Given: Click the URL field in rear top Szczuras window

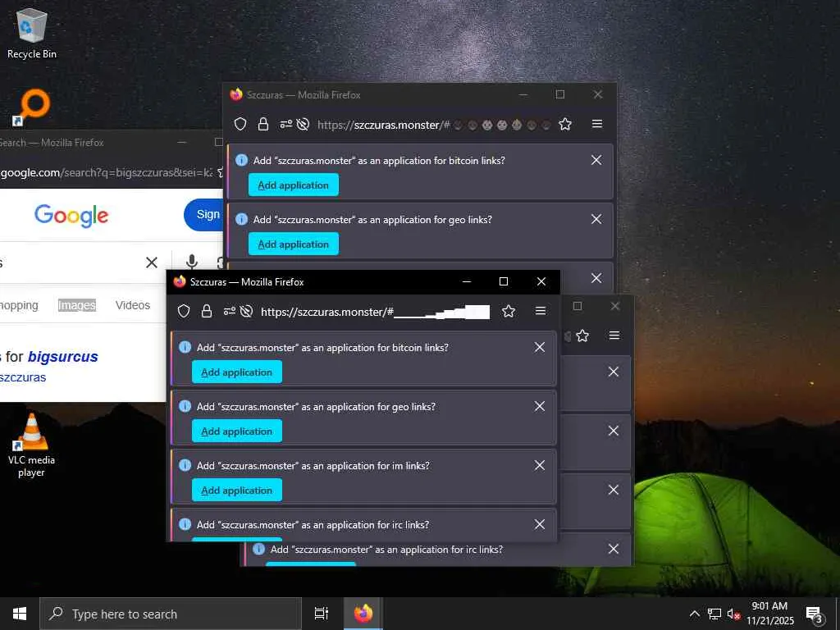Looking at the screenshot, I should point(434,125).
